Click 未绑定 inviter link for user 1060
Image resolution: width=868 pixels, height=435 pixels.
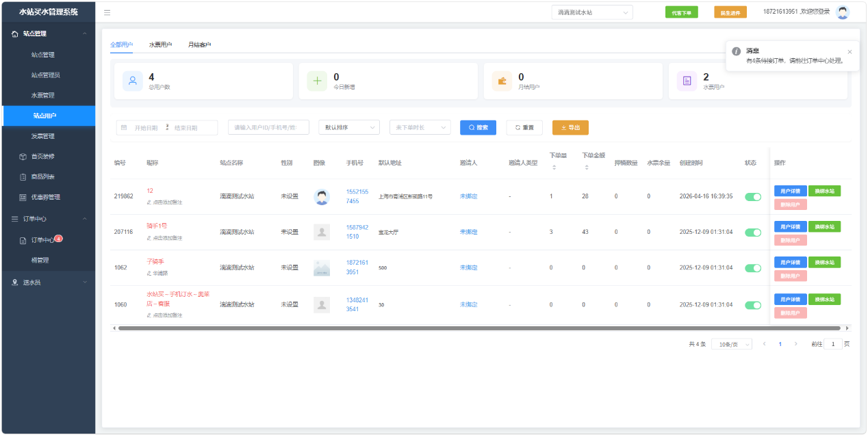(x=469, y=305)
